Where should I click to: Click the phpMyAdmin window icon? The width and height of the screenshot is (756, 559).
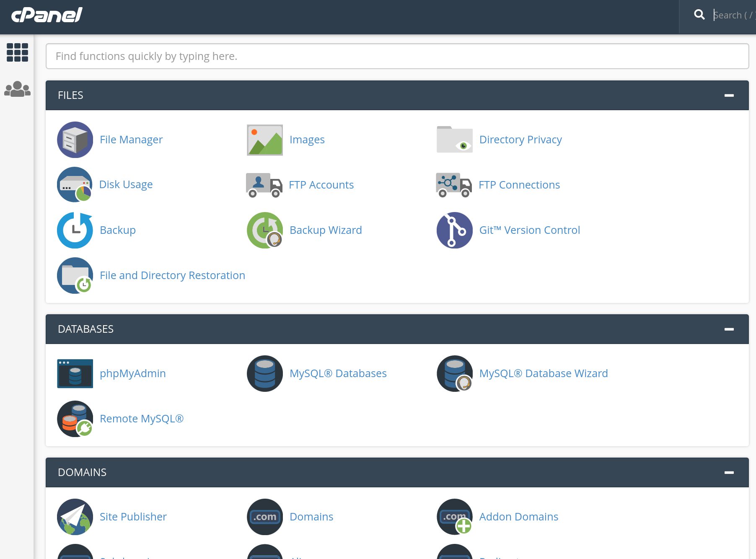75,373
